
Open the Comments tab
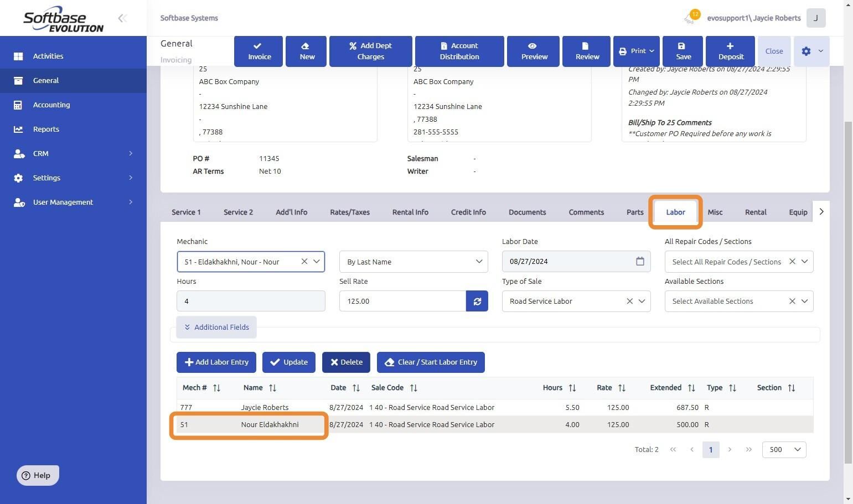click(x=586, y=212)
